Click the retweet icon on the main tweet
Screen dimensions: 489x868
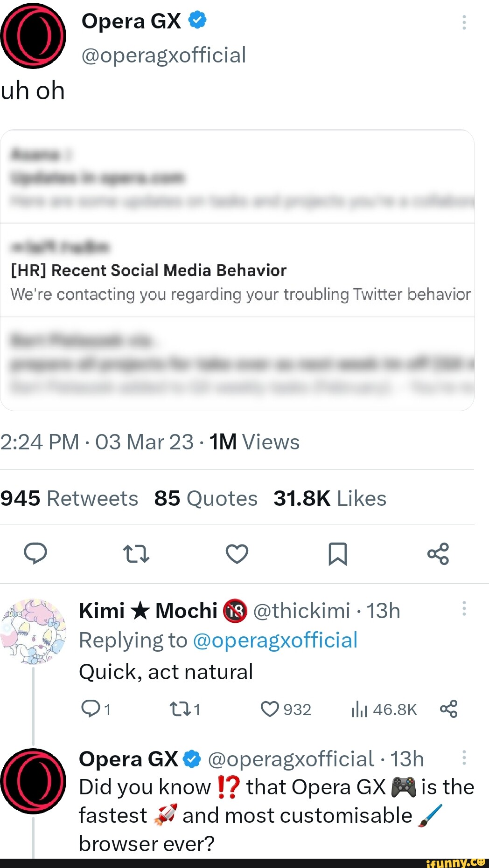[136, 554]
